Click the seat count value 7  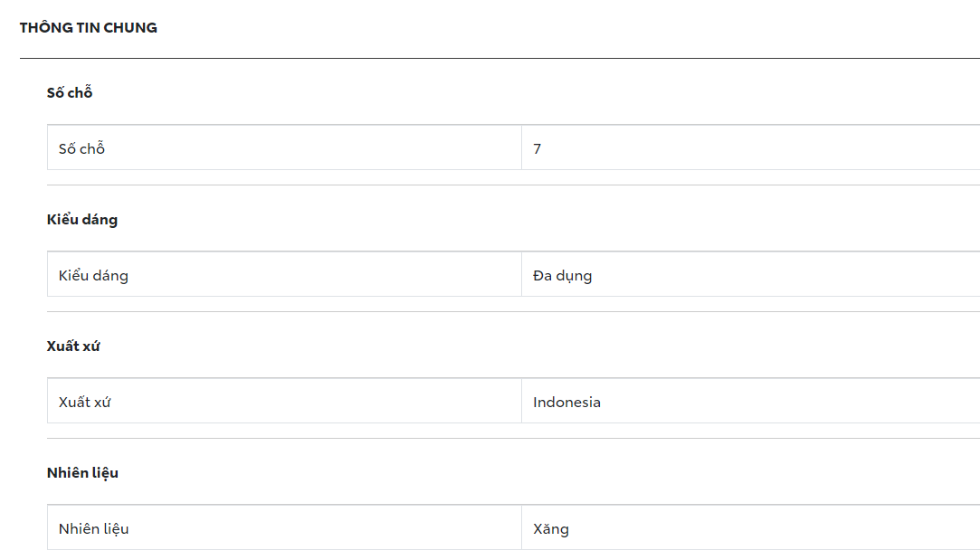tap(538, 148)
